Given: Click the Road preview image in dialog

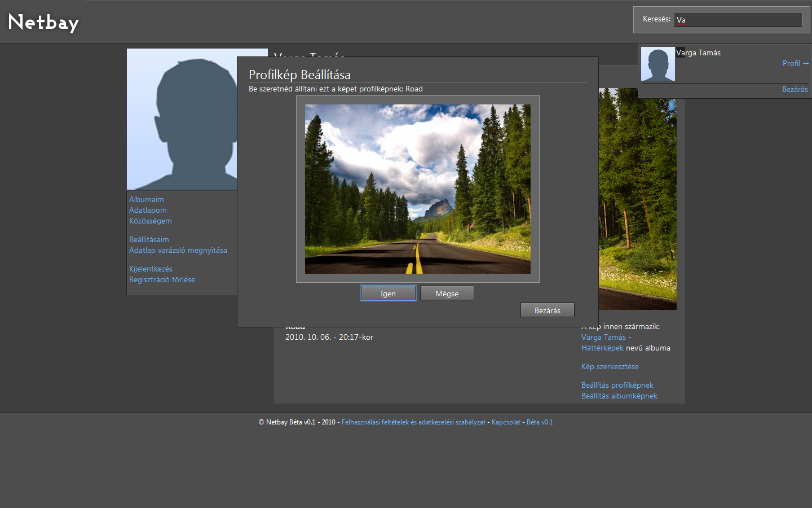Looking at the screenshot, I should click(x=417, y=189).
